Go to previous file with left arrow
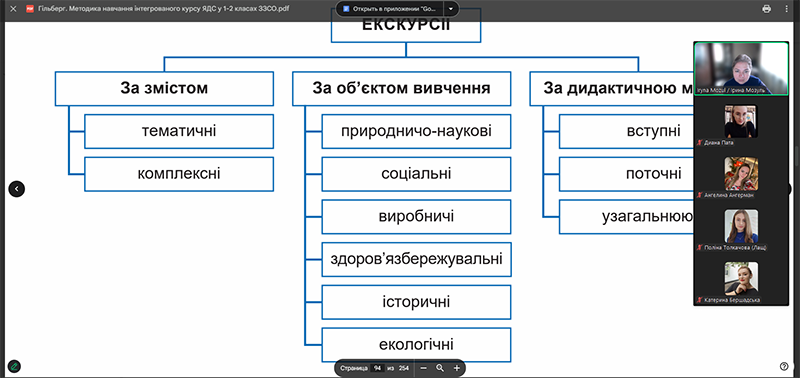Screen dimensions: 800x378 [x=16, y=189]
